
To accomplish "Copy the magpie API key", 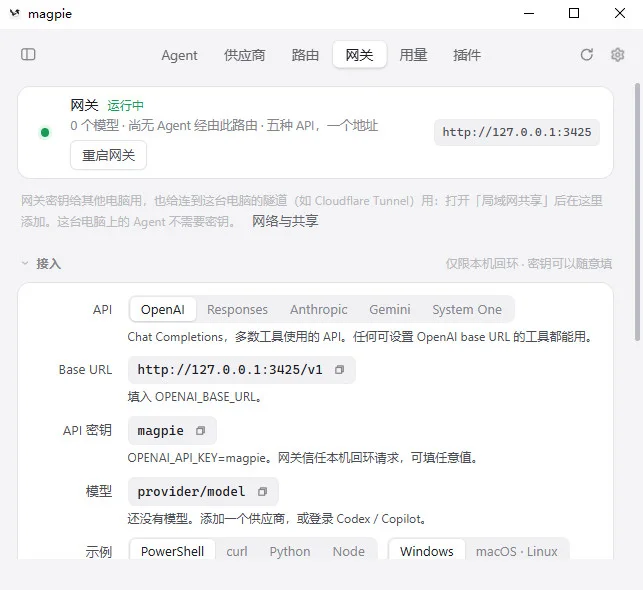I will tap(200, 431).
